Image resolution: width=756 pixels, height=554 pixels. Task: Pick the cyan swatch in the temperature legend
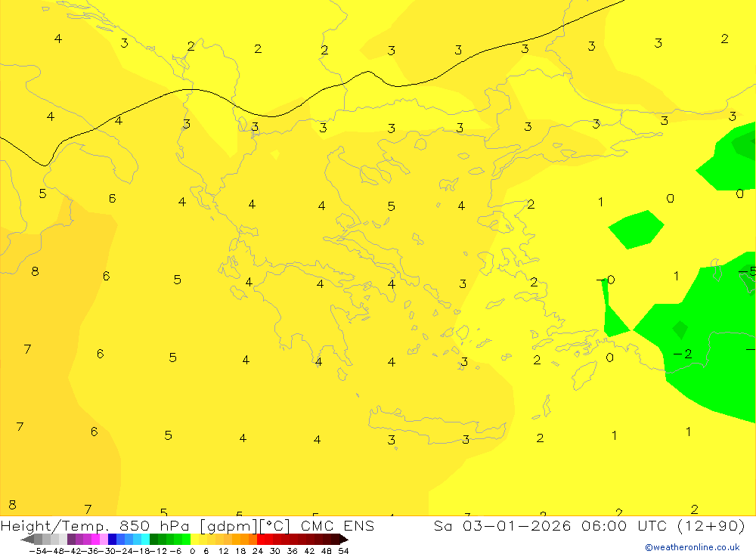pos(145,539)
